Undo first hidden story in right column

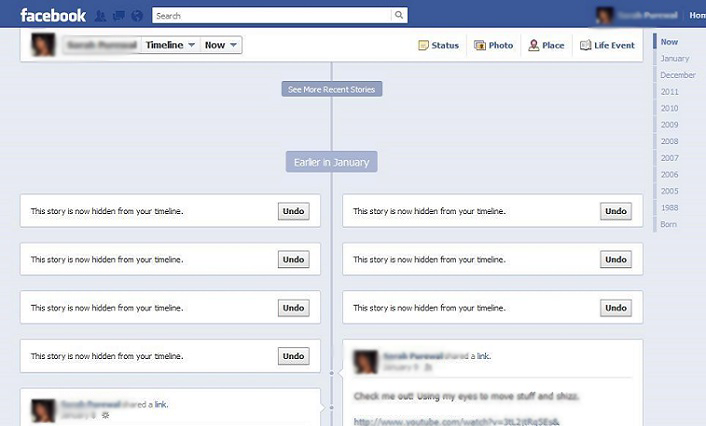click(616, 211)
